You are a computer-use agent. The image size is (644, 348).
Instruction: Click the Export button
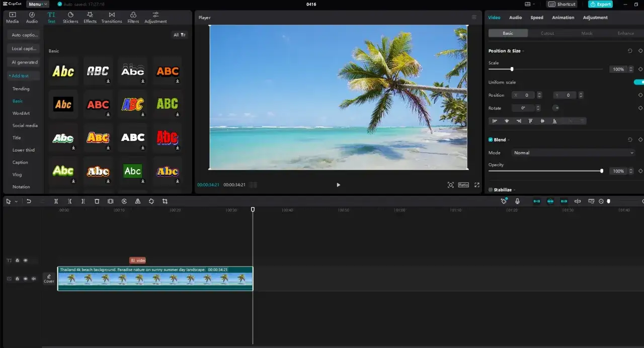click(600, 4)
